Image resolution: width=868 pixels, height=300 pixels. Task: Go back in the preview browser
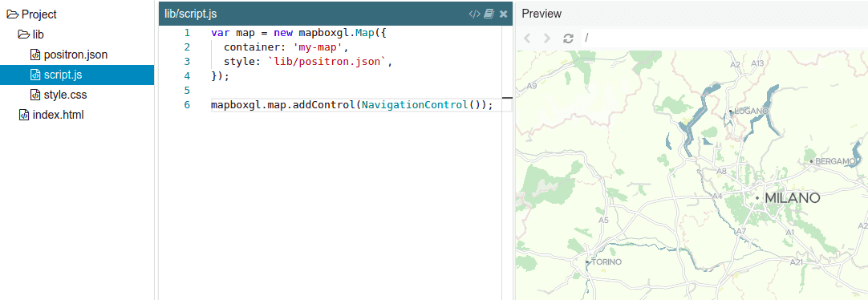point(527,38)
